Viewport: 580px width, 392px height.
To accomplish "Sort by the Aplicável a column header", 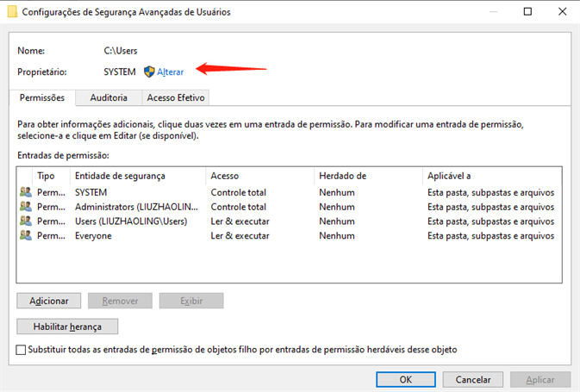I will point(492,176).
